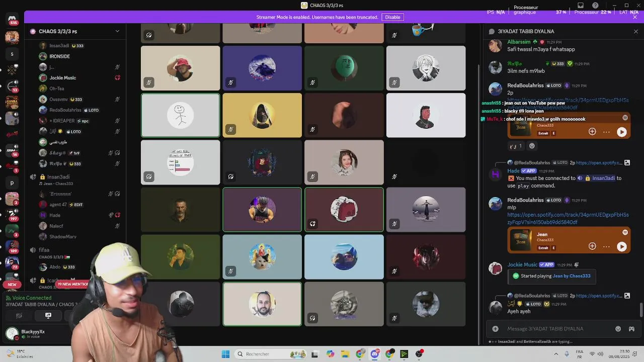Select Jockie Music in the voice list

(62, 78)
